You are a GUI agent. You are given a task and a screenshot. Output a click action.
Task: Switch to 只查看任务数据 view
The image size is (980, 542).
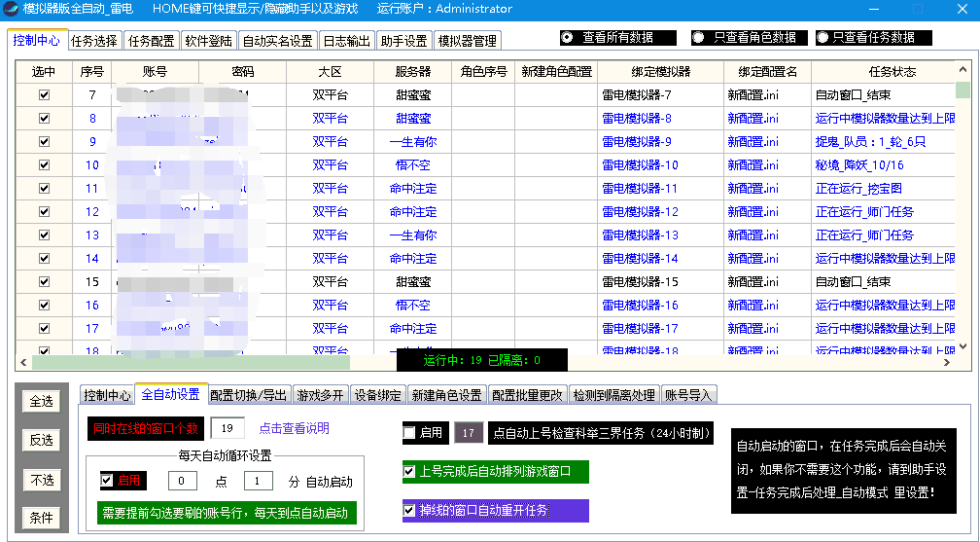[823, 38]
